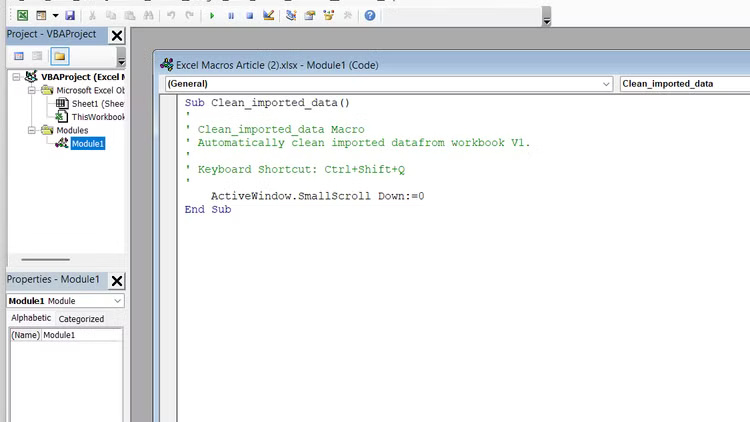Screen dimensions: 750x422
Task: Open Visual Basic Help question mark icon
Action: 370,16
